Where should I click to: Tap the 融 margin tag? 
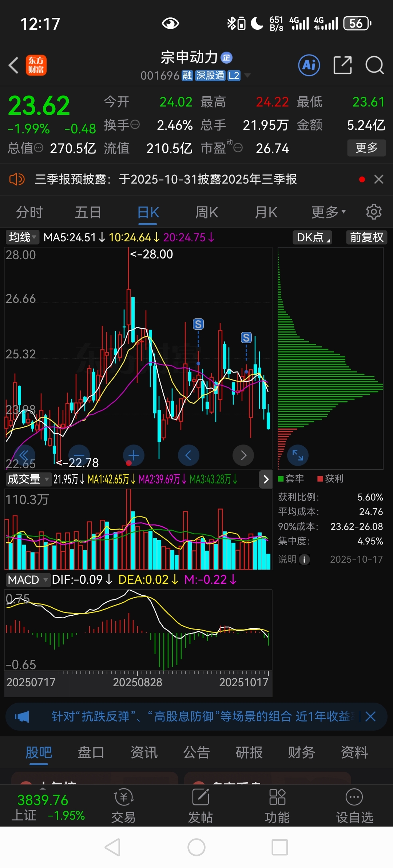pos(187,76)
